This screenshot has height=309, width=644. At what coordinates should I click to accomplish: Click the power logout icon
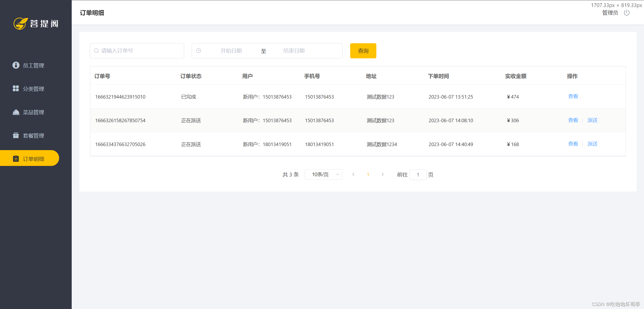[x=626, y=13]
